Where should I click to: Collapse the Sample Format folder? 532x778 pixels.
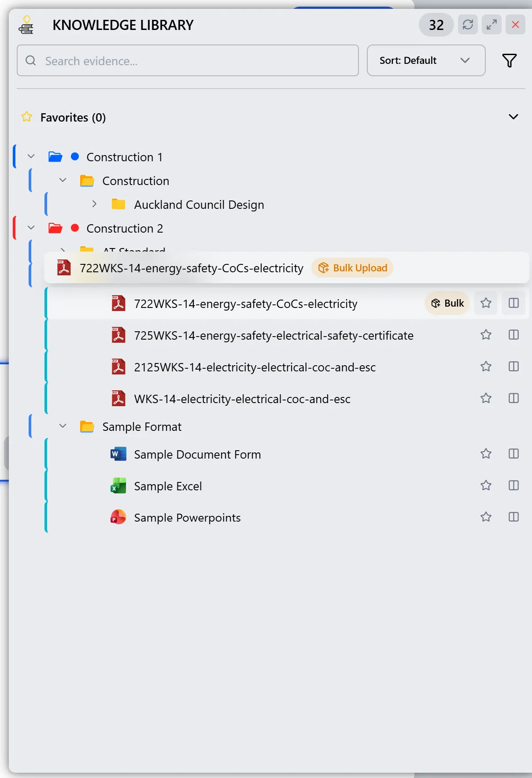[63, 426]
